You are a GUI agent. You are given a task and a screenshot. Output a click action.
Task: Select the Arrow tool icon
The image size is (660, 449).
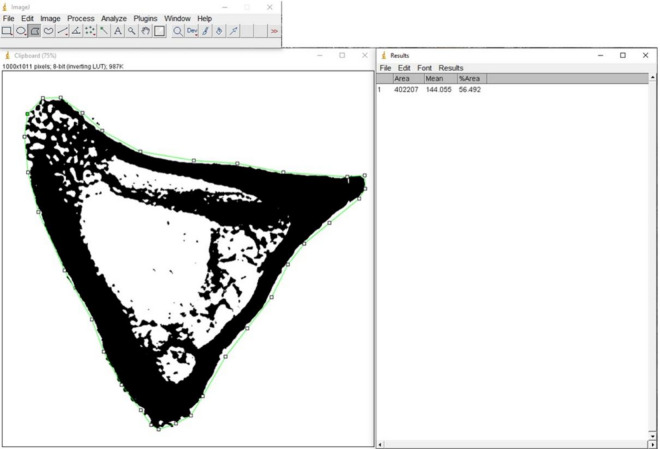click(233, 31)
